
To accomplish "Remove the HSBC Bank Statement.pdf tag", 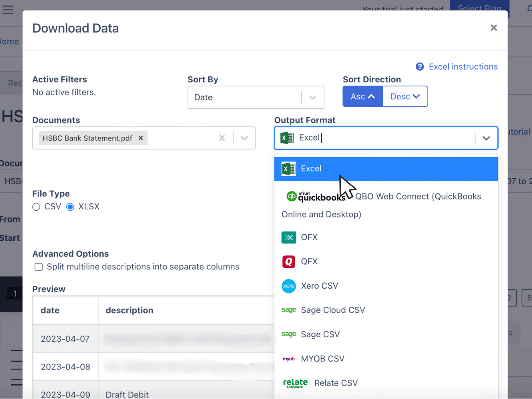I will (x=141, y=138).
